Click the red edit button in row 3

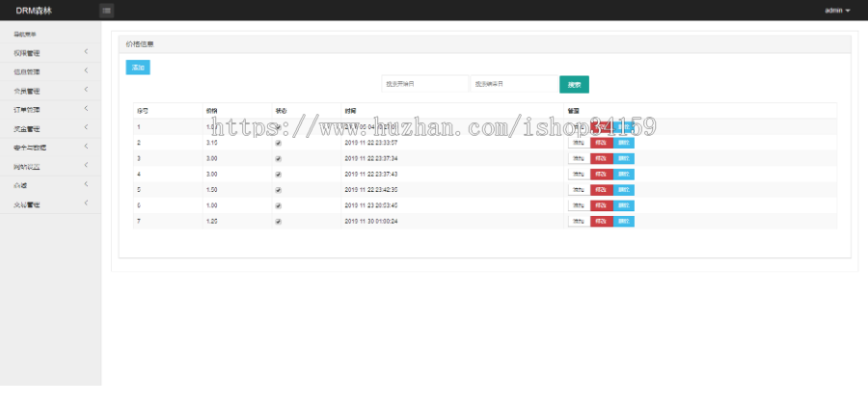point(602,159)
